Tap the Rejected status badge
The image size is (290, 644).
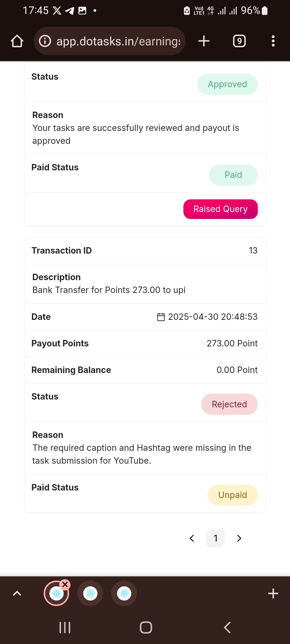(229, 404)
